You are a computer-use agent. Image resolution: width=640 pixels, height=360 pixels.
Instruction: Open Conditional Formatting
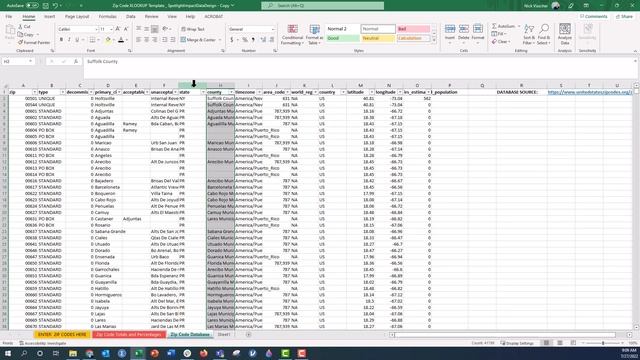pyautogui.click(x=292, y=35)
